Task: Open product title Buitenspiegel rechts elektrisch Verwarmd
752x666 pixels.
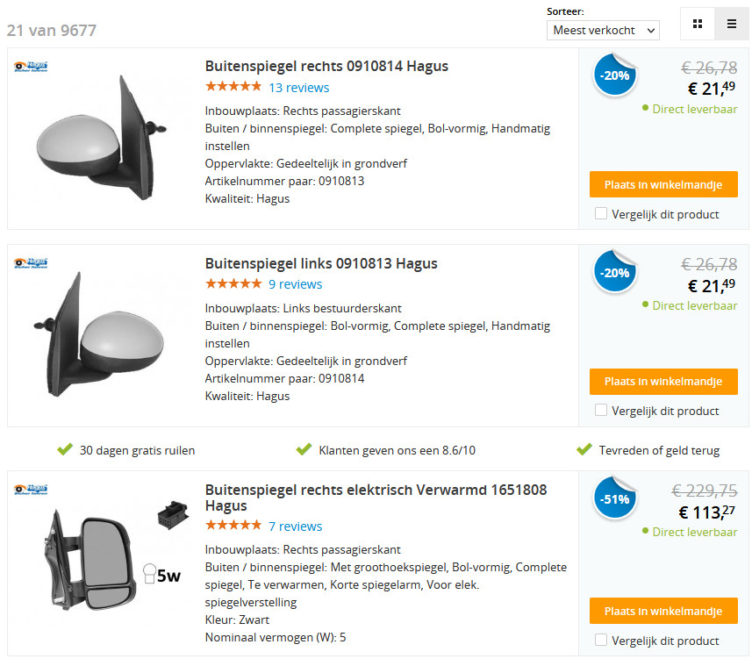Action: coord(375,498)
